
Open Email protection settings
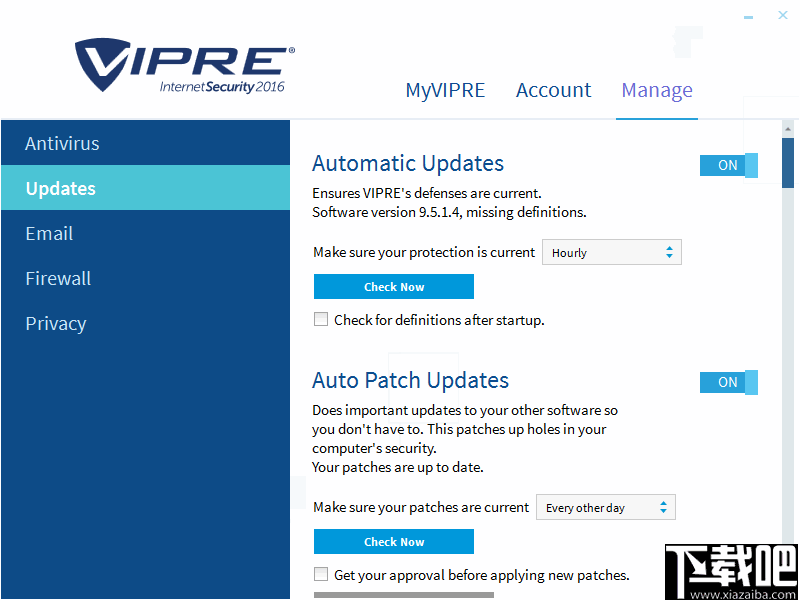tap(49, 233)
